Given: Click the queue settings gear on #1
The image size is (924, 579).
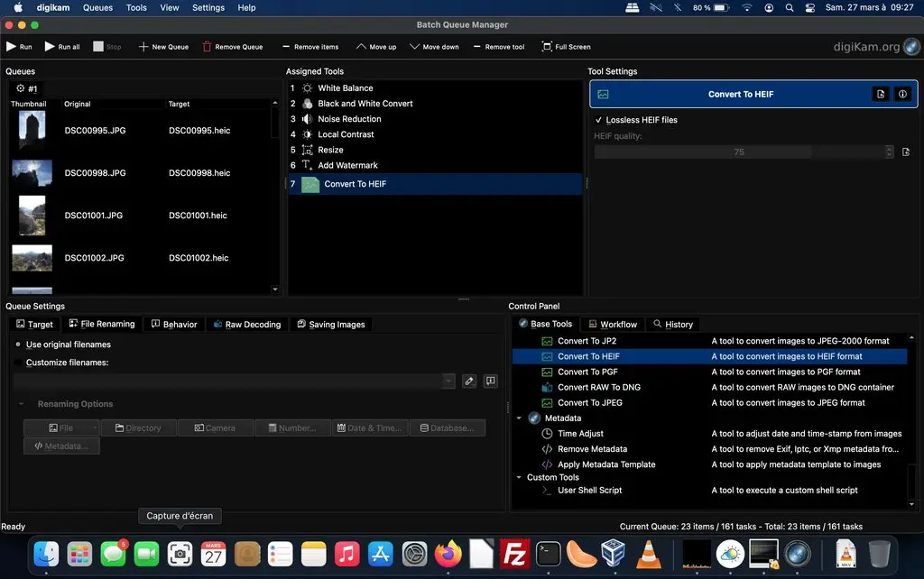Looking at the screenshot, I should pos(19,87).
